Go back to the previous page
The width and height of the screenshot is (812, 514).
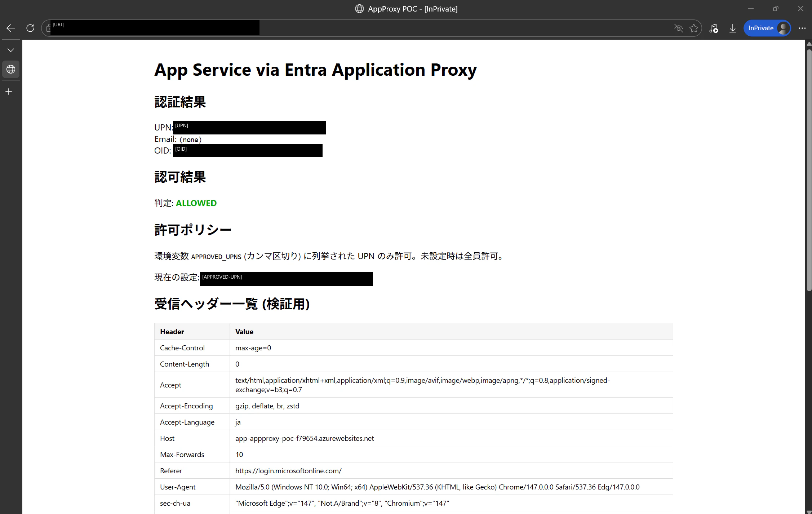point(11,28)
